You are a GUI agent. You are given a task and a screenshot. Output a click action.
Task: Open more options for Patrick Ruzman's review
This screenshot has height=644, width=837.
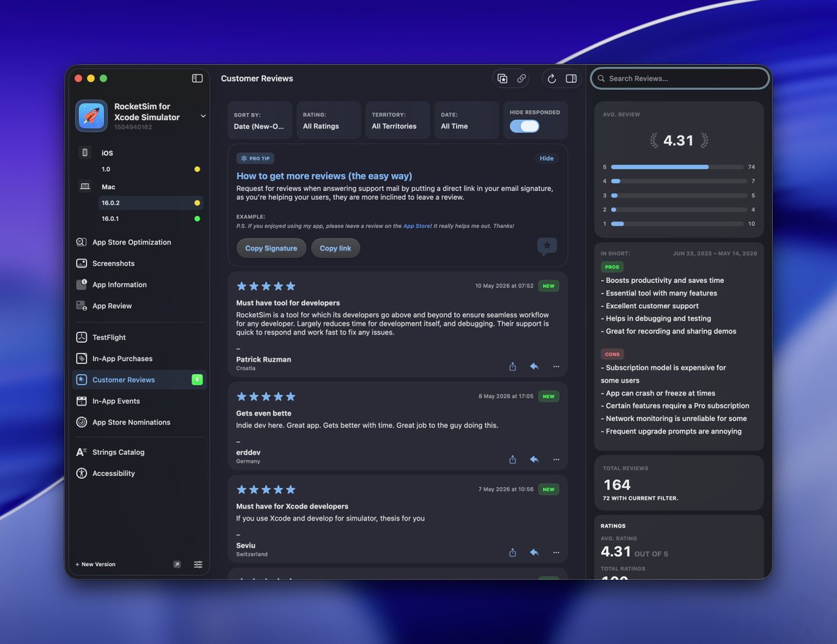(x=556, y=366)
